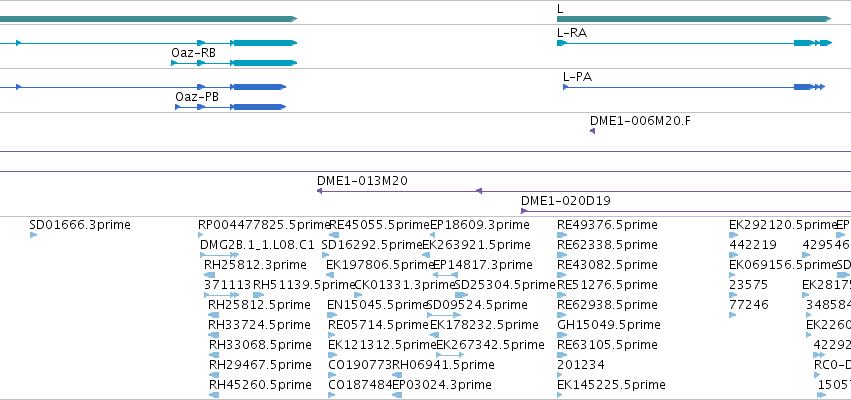Select RE05714.5prime EST label
This screenshot has width=851, height=400.
point(379,325)
